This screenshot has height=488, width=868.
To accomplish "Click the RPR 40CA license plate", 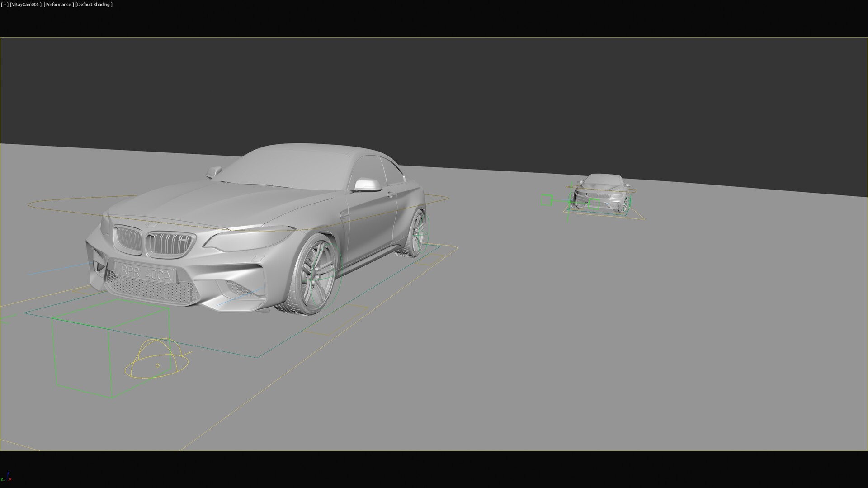I will click(x=145, y=273).
